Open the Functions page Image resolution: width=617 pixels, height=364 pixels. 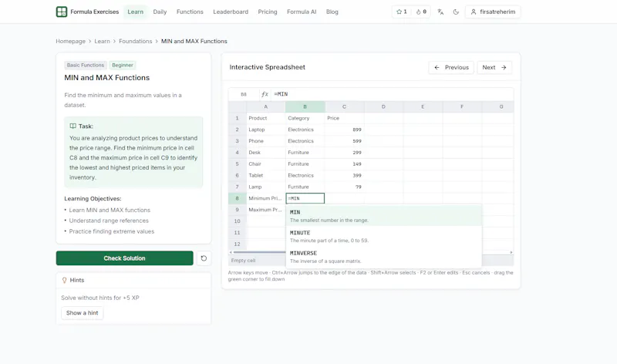(190, 12)
